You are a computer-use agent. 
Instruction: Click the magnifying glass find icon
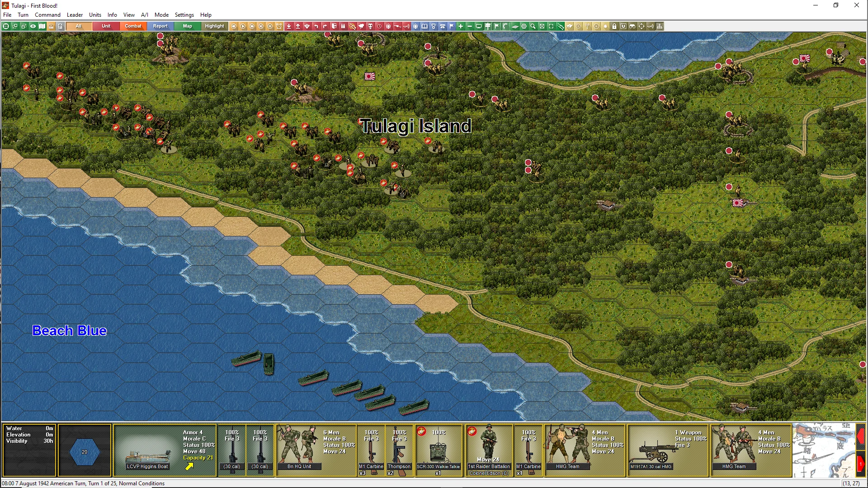[x=533, y=26]
